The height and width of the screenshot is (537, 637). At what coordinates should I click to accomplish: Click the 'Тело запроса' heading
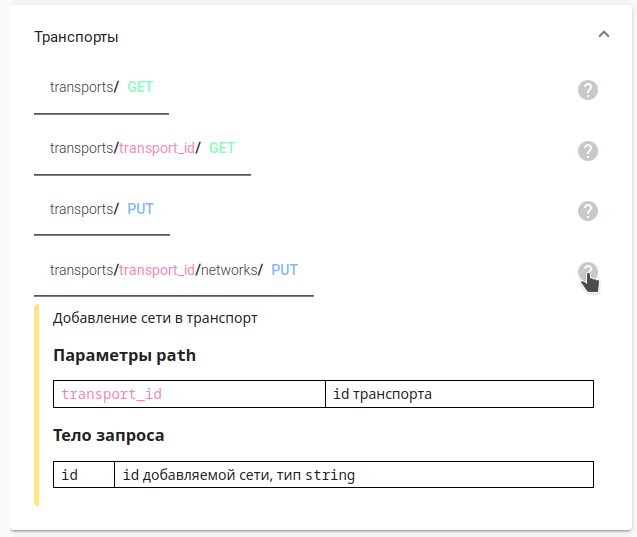click(108, 436)
